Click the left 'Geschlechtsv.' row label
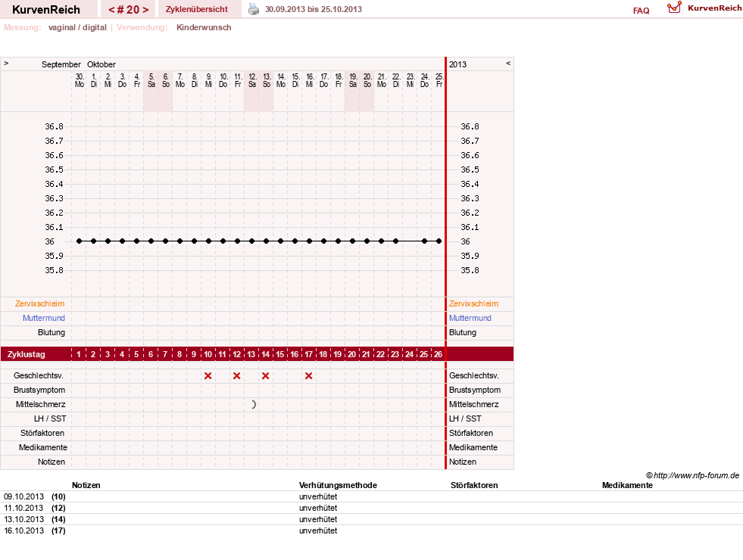This screenshot has height=560, width=743. tap(39, 375)
